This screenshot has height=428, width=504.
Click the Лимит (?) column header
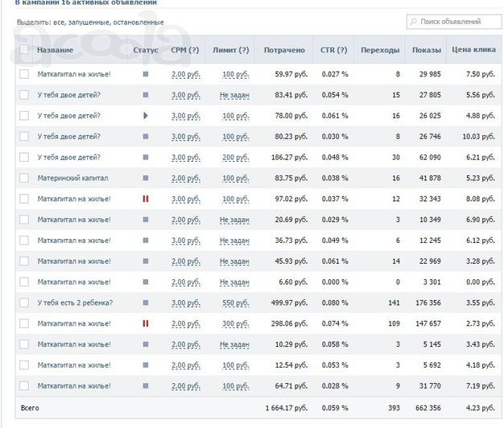coord(231,50)
